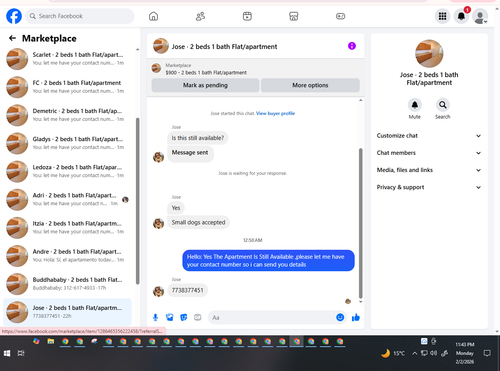Image resolution: width=500 pixels, height=371 pixels.
Task: Click More options button
Action: (310, 85)
